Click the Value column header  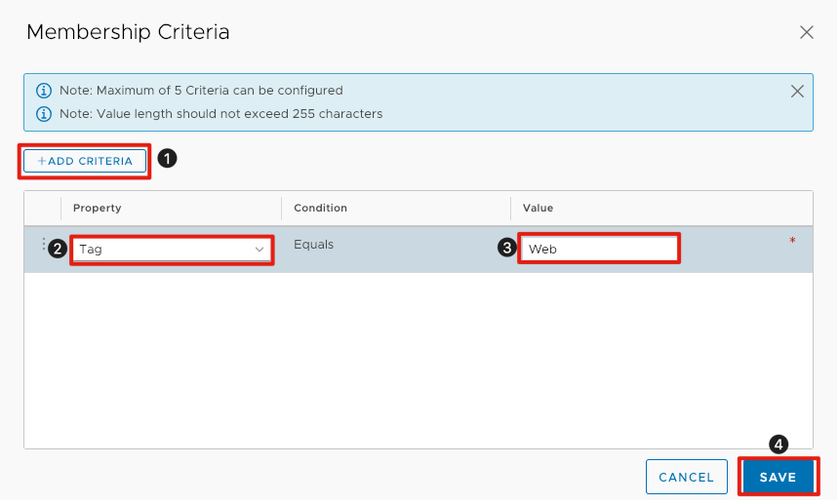click(538, 208)
